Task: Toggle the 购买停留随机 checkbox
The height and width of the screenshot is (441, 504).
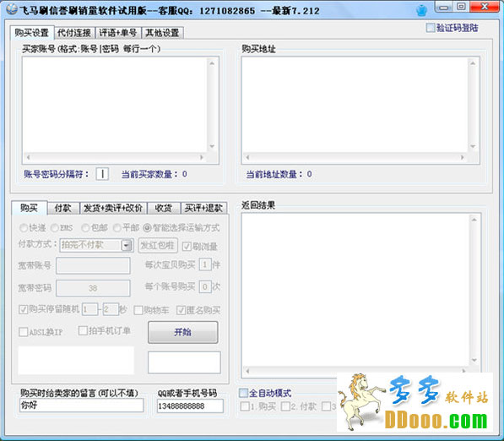Action: pos(23,310)
